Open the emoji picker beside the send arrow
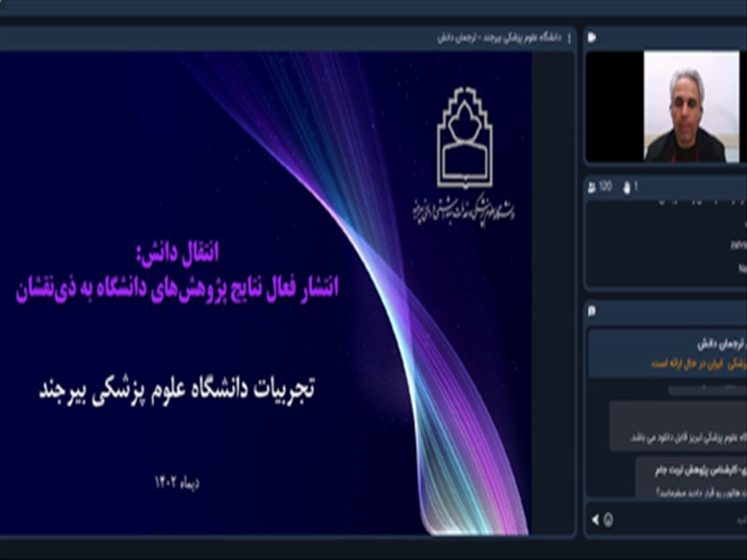The height and width of the screenshot is (560, 747). pos(609,520)
